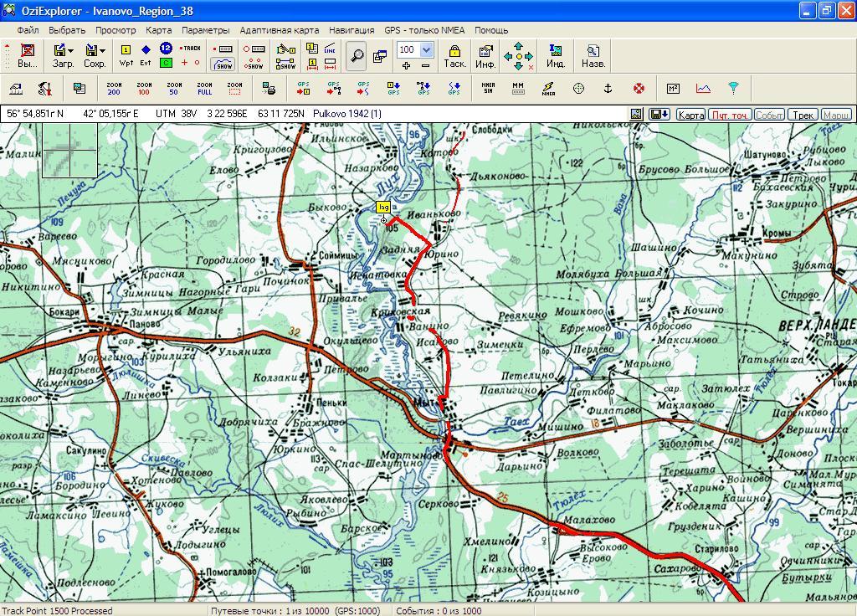
Task: Click the yellow waypoint marker on map
Action: 383,207
